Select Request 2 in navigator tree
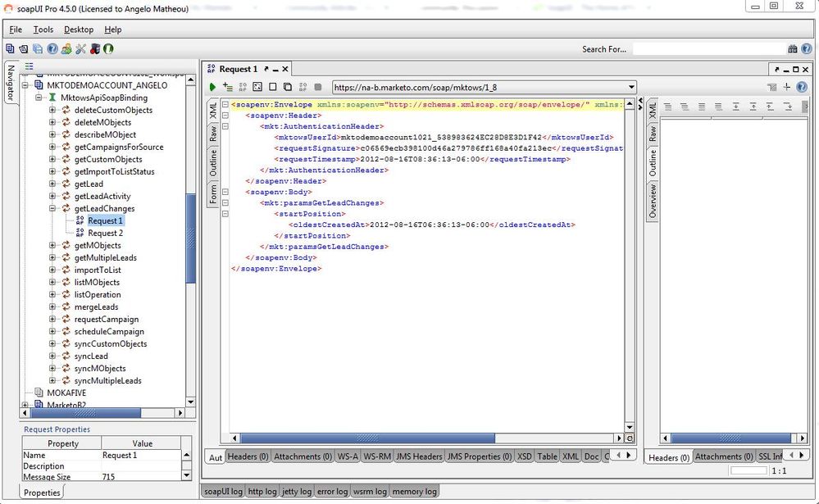Viewport: 819px width, 504px height. [105, 233]
